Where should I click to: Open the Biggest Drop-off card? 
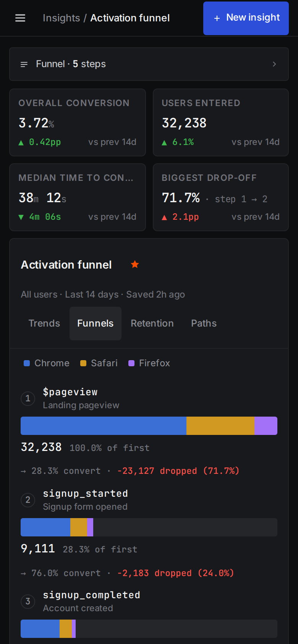coord(221,197)
